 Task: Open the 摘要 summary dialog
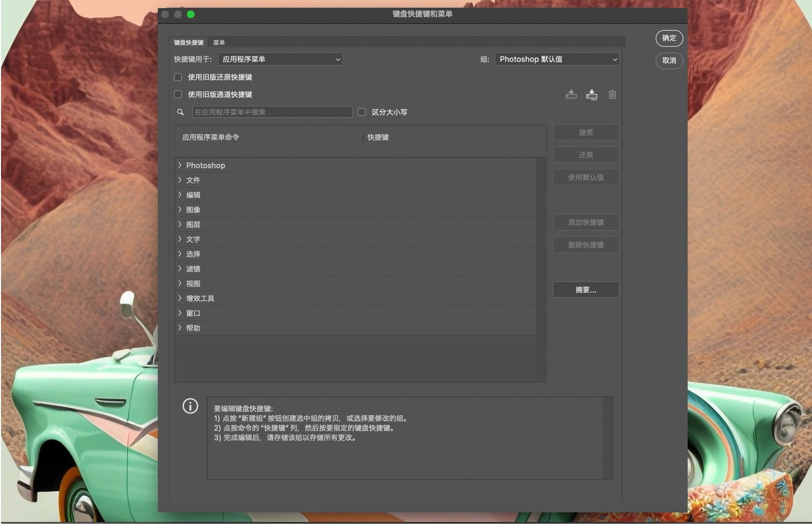[x=586, y=290]
